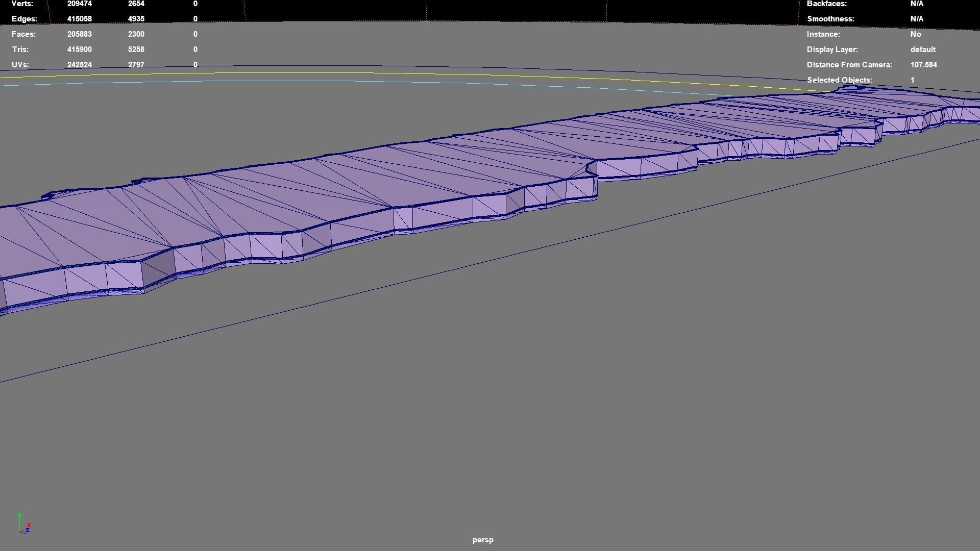This screenshot has height=551, width=980.
Task: Click the triangle count value 5258
Action: click(136, 49)
